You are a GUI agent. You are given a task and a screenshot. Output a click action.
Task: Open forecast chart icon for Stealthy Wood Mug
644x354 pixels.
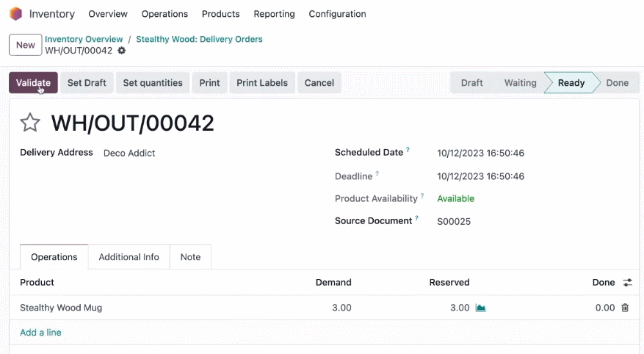480,308
